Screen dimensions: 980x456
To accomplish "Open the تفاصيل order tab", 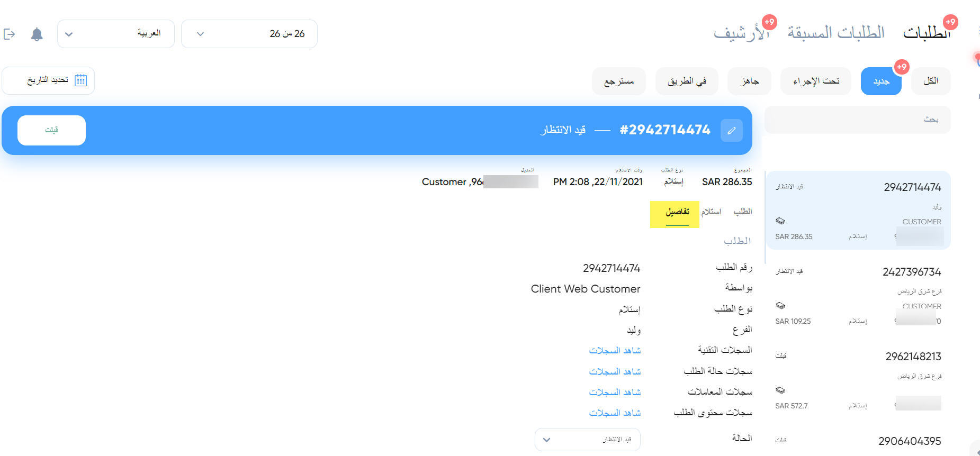I will point(677,212).
